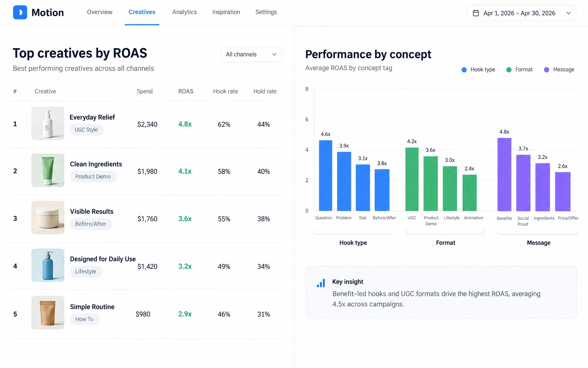Click the Top creatives by ROAS heading
The height and width of the screenshot is (368, 588).
(80, 53)
